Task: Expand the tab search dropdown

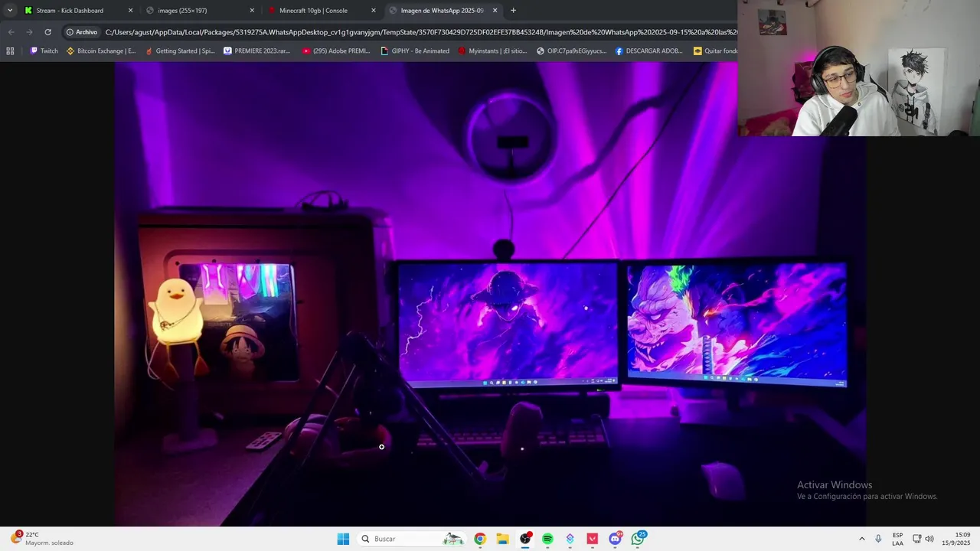Action: point(9,11)
